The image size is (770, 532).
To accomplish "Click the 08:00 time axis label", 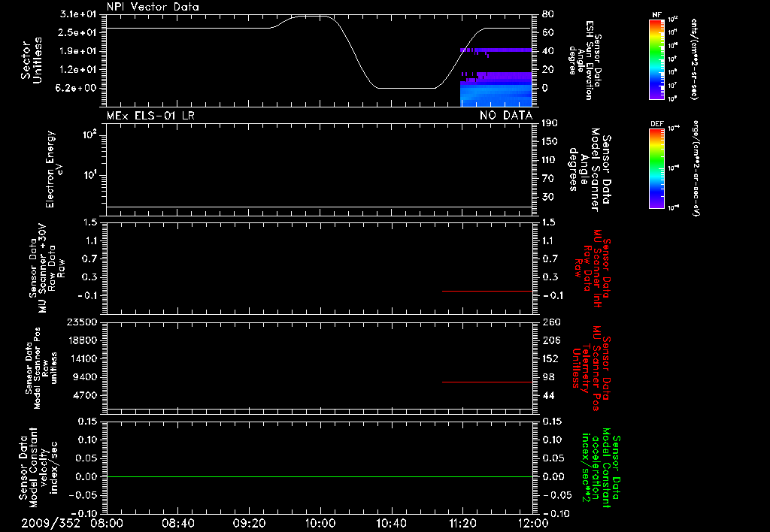I will (107, 523).
